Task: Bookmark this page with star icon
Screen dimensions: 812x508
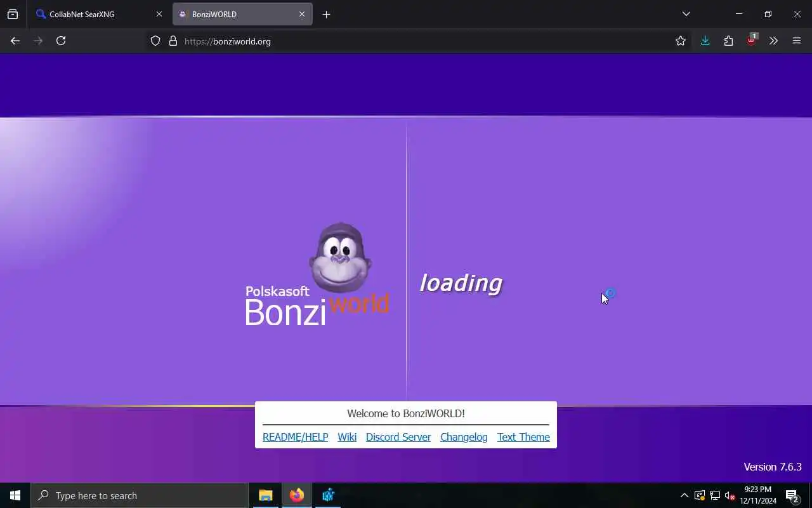Action: pyautogui.click(x=681, y=41)
